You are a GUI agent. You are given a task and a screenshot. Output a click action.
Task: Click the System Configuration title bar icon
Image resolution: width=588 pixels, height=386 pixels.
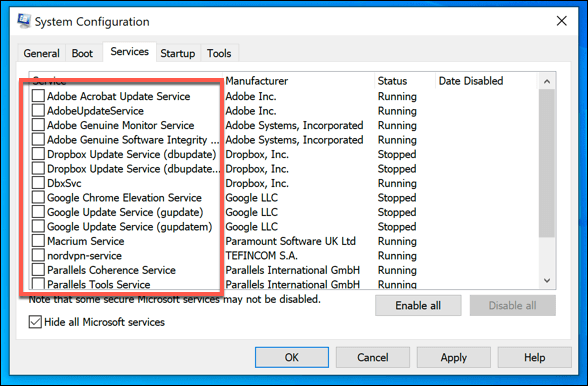click(x=24, y=21)
